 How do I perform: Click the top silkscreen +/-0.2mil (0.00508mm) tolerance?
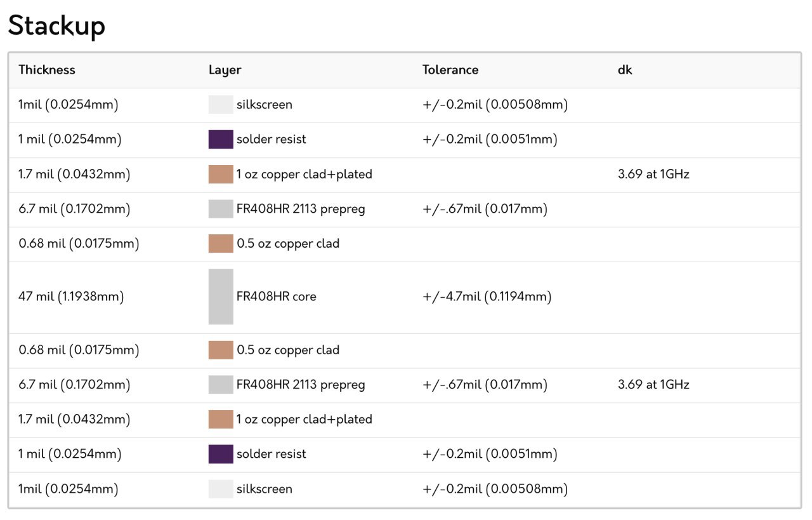pyautogui.click(x=495, y=105)
